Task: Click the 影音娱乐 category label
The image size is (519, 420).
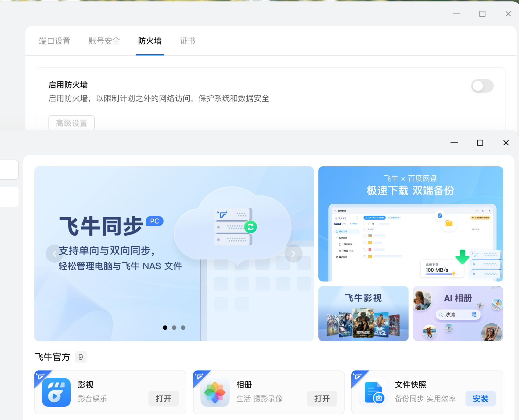Action: 92,399
